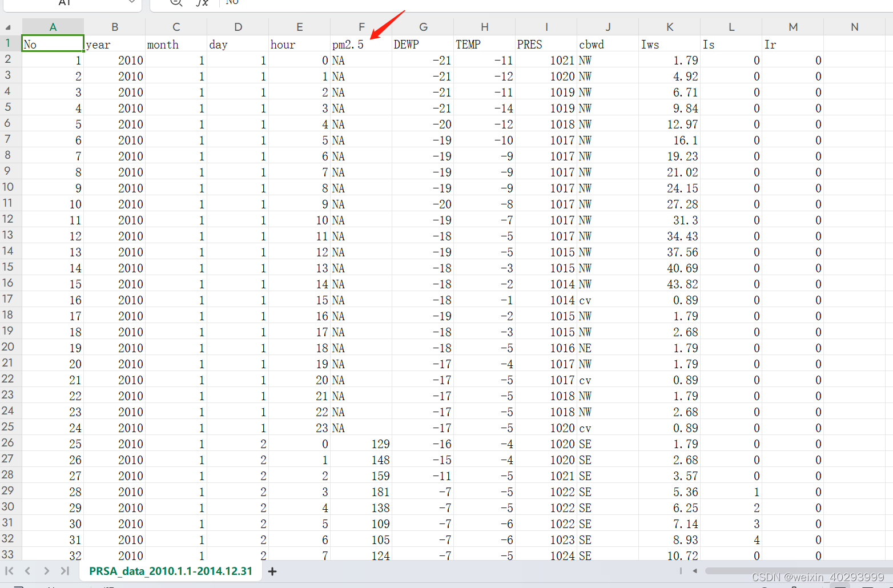Click cbwd value 'NE' in row 20
893x588 pixels.
click(x=608, y=348)
